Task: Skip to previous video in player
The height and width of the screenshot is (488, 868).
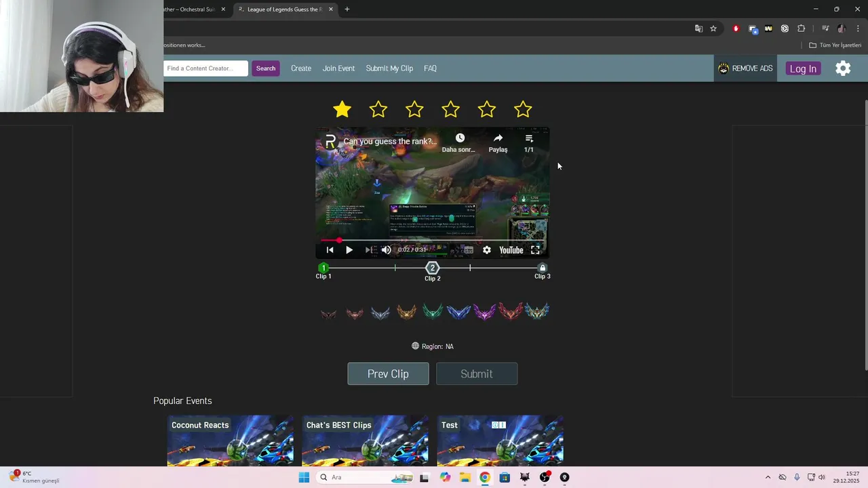Action: point(330,250)
